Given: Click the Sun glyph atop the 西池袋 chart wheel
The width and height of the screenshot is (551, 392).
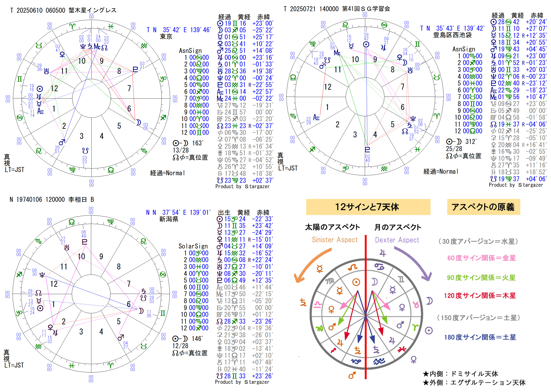Looking at the screenshot, I should pyautogui.click(x=366, y=45).
